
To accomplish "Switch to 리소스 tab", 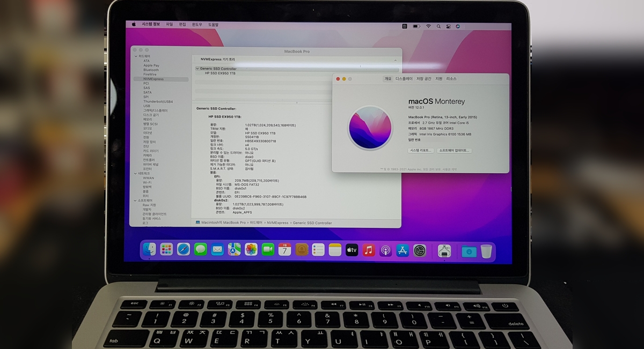I will click(x=451, y=79).
